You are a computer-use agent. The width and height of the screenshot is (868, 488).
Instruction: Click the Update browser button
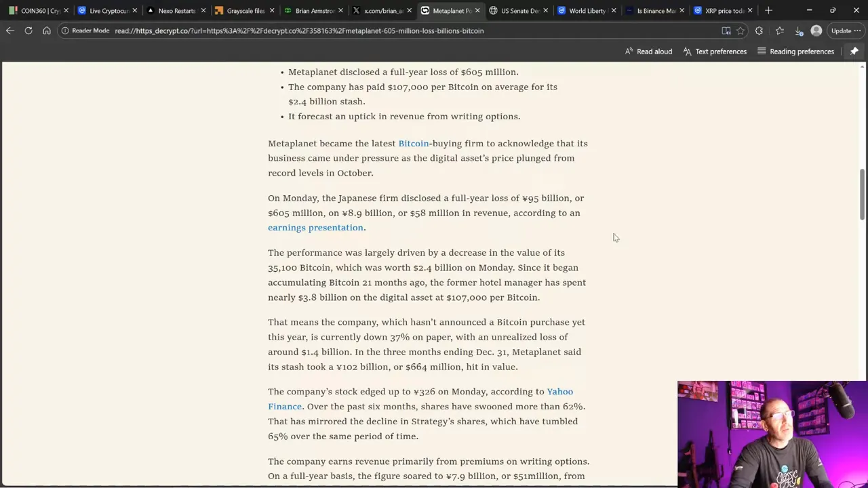click(840, 30)
